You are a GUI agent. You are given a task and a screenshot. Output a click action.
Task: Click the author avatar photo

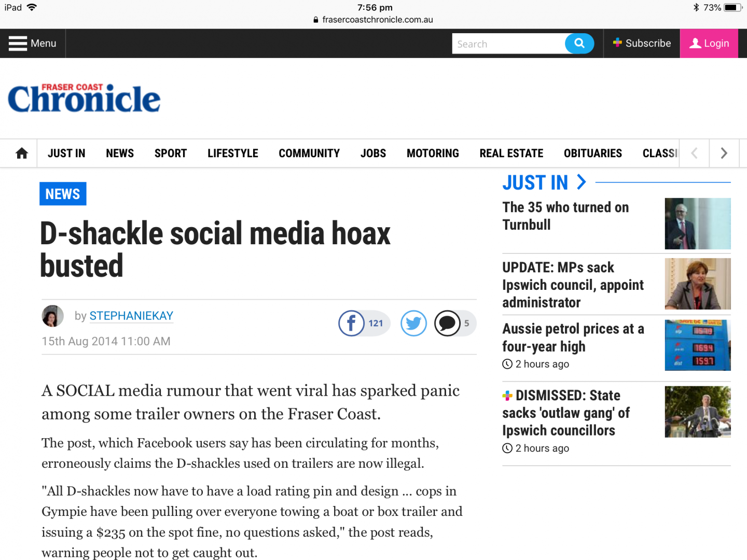coord(52,316)
